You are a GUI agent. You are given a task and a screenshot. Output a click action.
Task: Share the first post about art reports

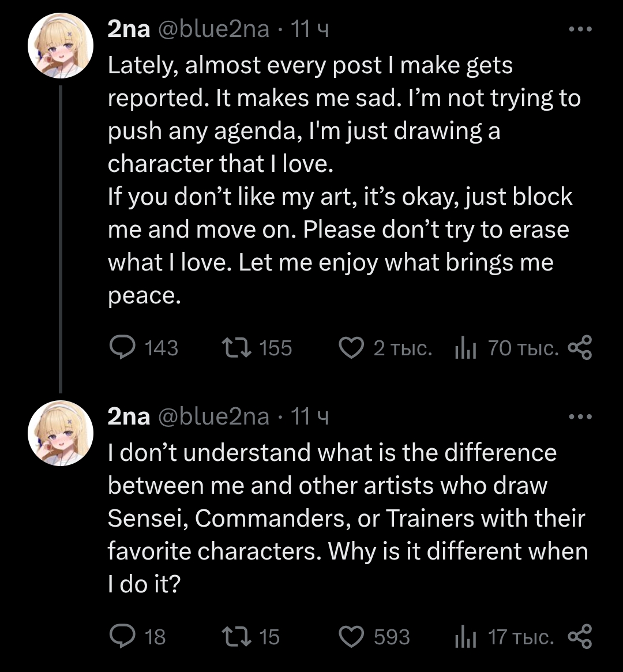[x=580, y=348]
